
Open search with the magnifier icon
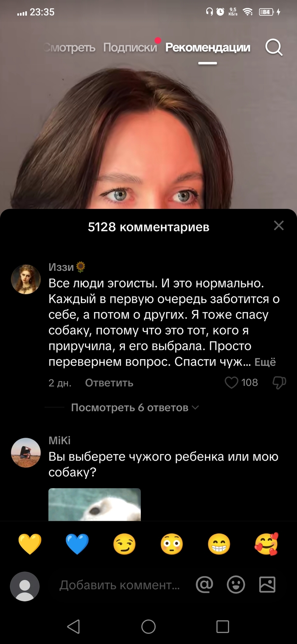(274, 48)
